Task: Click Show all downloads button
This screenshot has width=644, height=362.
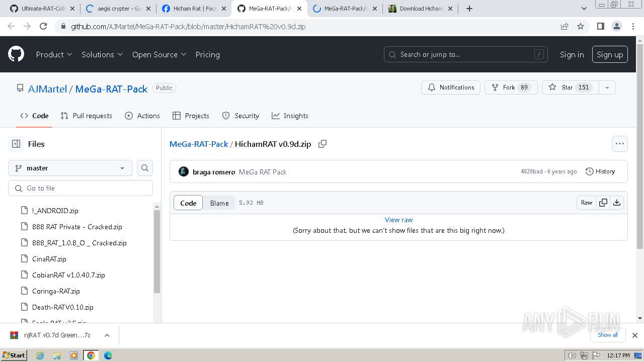Action: click(x=607, y=335)
